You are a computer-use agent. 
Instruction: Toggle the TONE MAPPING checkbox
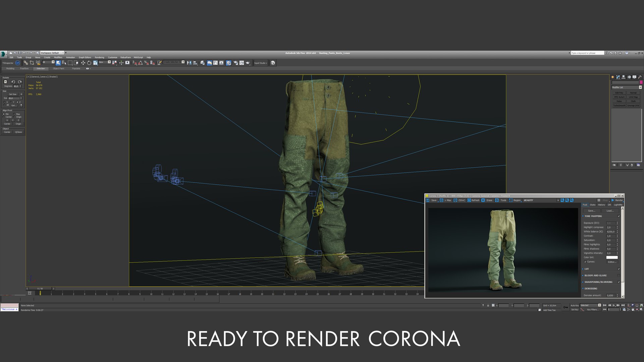[x=619, y=216]
